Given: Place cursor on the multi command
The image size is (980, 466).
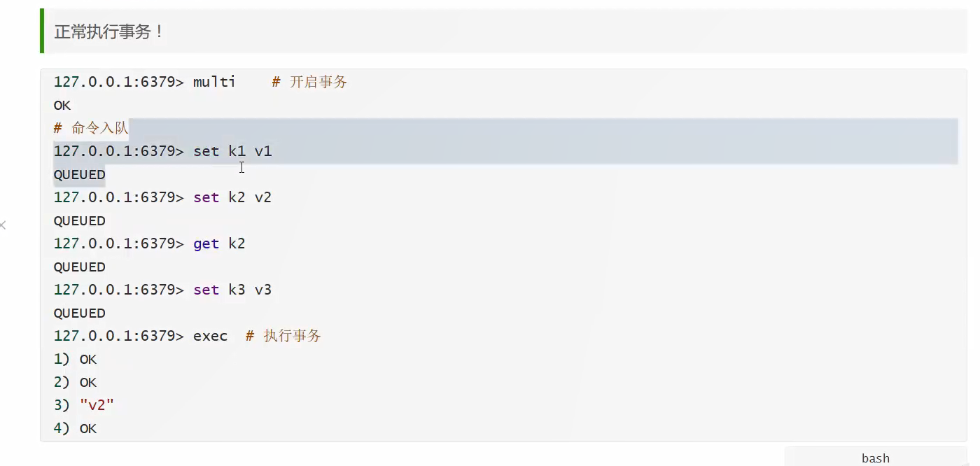Looking at the screenshot, I should coord(214,82).
